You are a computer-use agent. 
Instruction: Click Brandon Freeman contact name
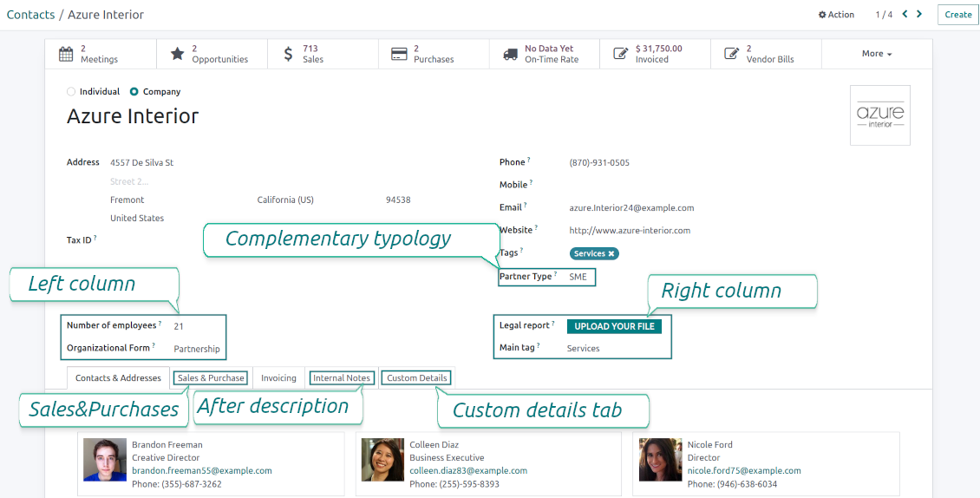point(167,445)
